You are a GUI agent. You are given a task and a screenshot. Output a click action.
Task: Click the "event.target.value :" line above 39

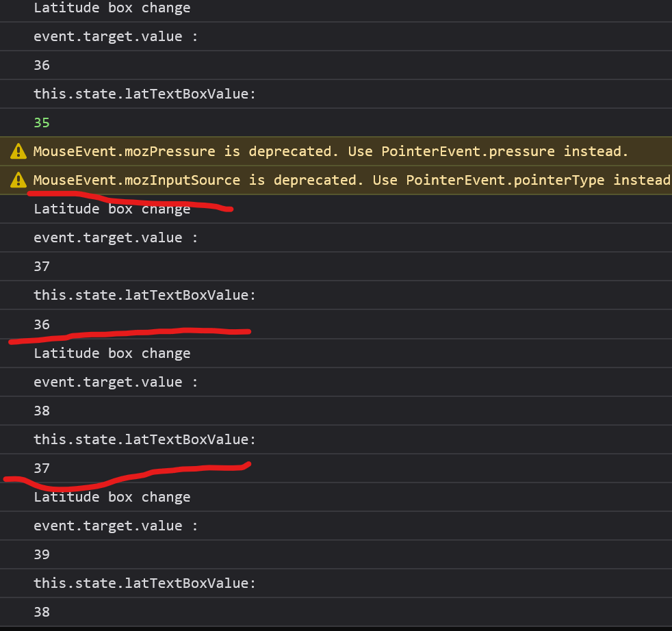pos(116,526)
